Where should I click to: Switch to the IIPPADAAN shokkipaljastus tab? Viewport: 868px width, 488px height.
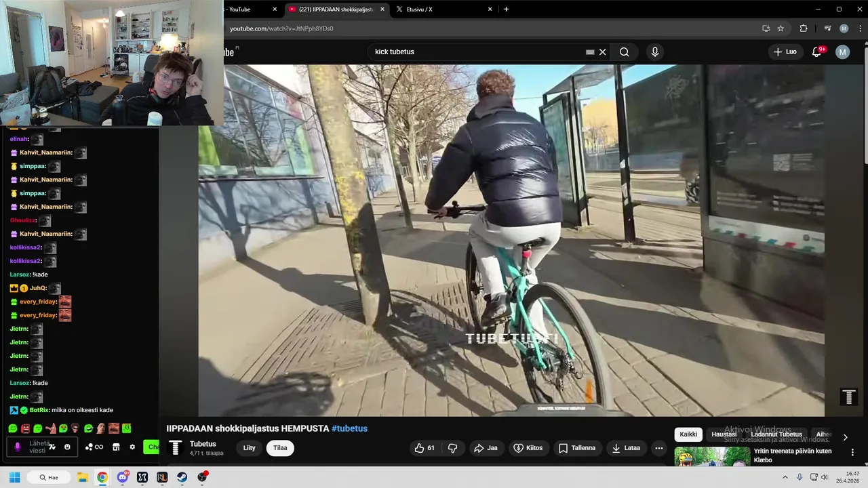coord(336,9)
